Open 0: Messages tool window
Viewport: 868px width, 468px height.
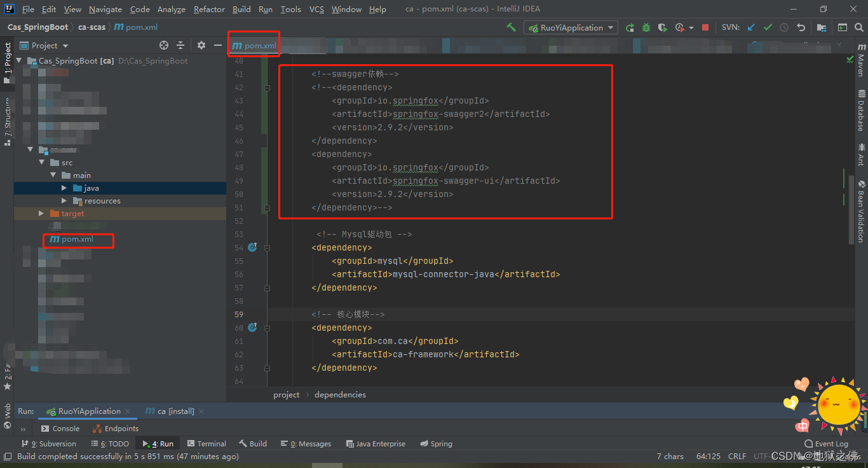pyautogui.click(x=306, y=444)
